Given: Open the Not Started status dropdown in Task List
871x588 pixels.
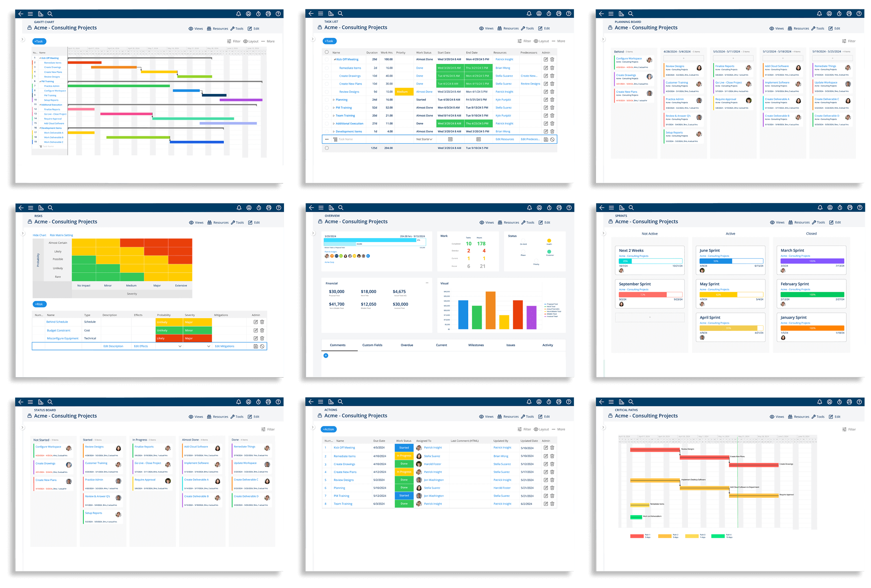Looking at the screenshot, I should (x=424, y=139).
